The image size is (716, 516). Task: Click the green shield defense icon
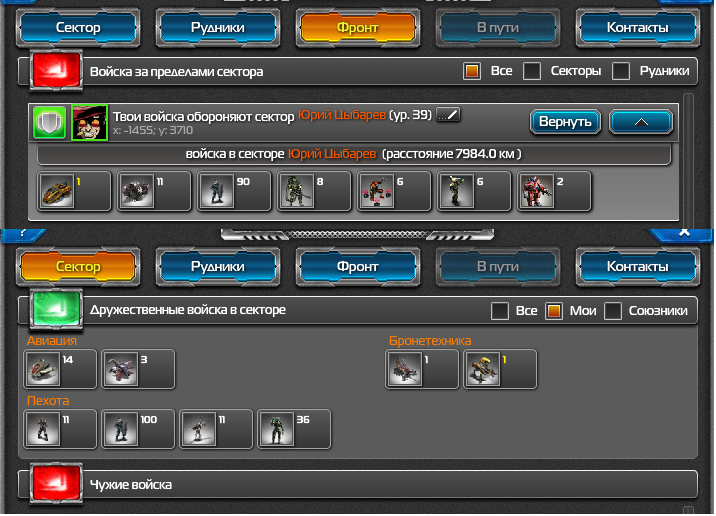tap(49, 122)
